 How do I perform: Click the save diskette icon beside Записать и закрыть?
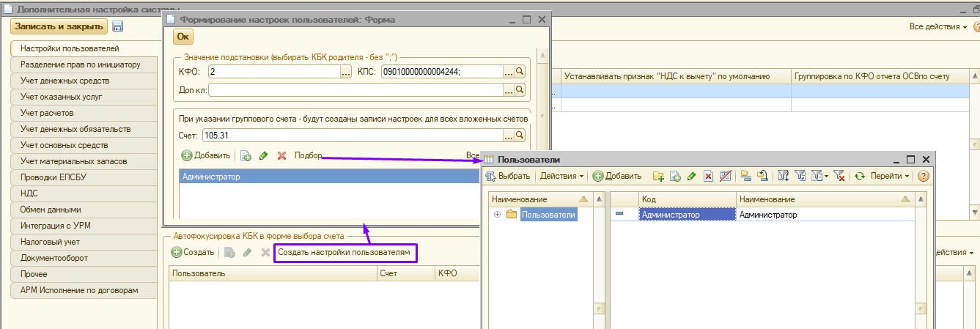[117, 26]
